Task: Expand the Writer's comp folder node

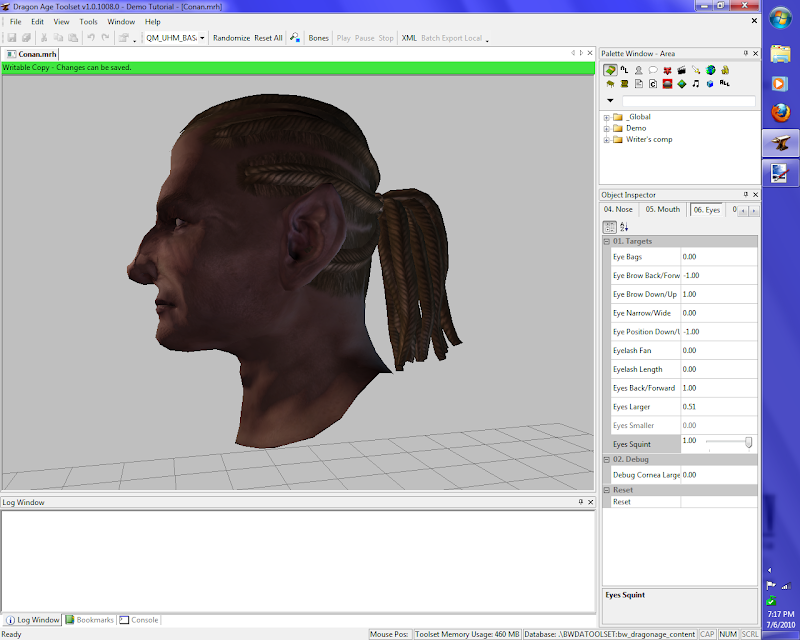Action: click(x=606, y=140)
